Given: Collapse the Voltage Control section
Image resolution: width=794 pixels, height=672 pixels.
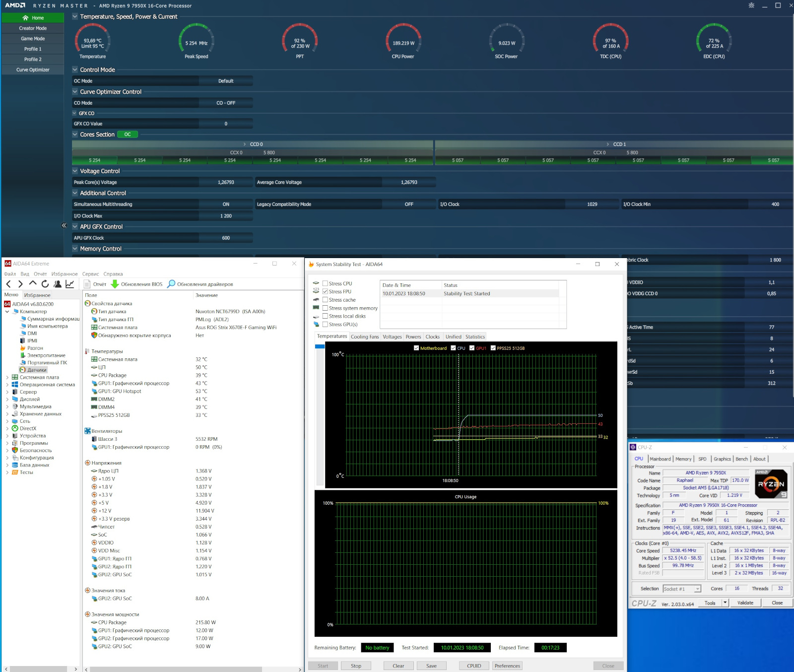Looking at the screenshot, I should tap(75, 171).
